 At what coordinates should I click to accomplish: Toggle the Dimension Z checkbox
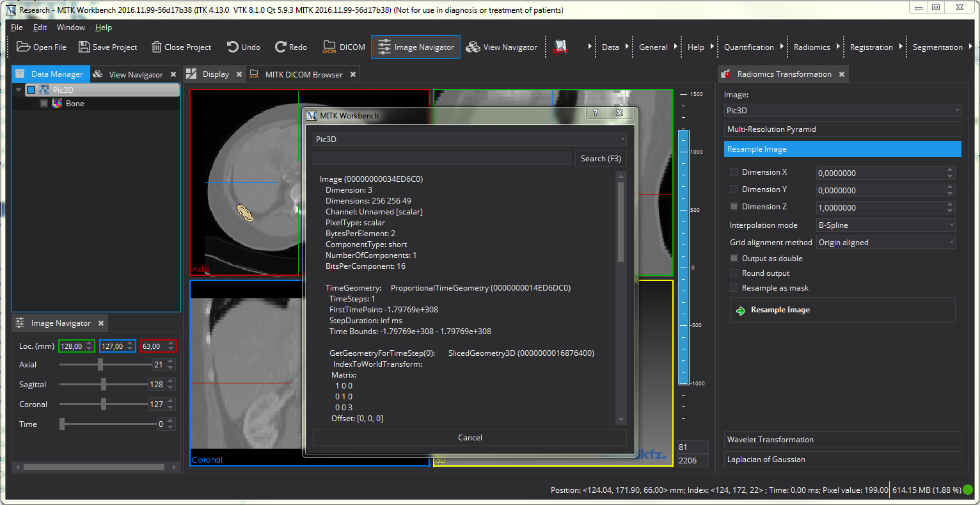click(x=734, y=207)
